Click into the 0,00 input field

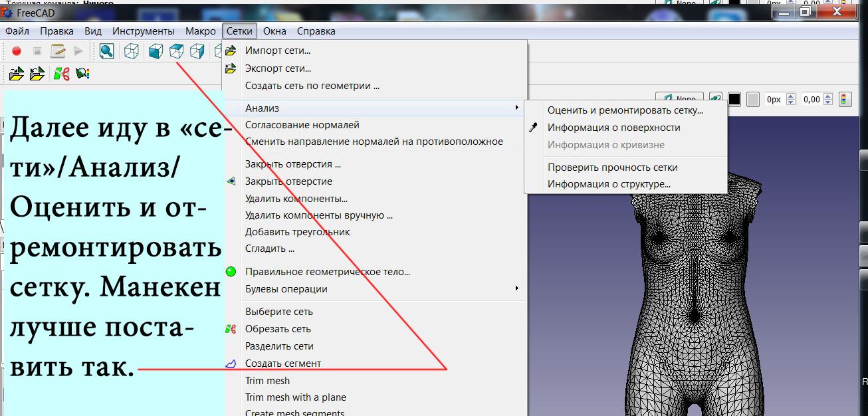[812, 100]
